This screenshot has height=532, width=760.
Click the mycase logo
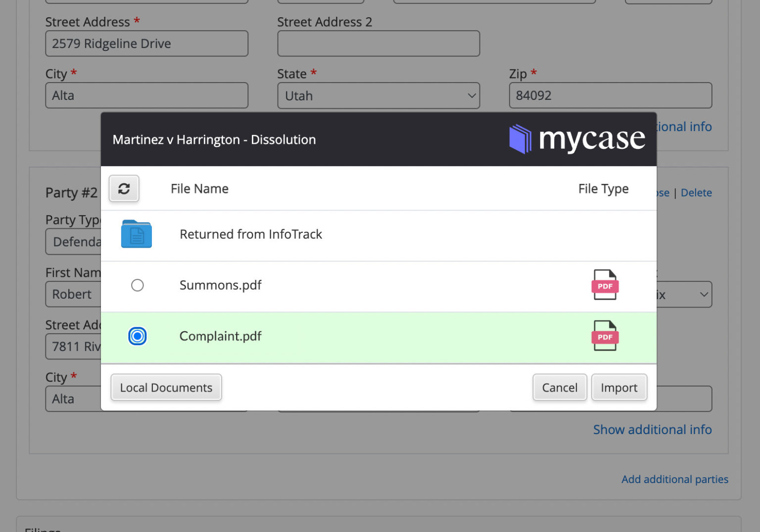tap(577, 139)
